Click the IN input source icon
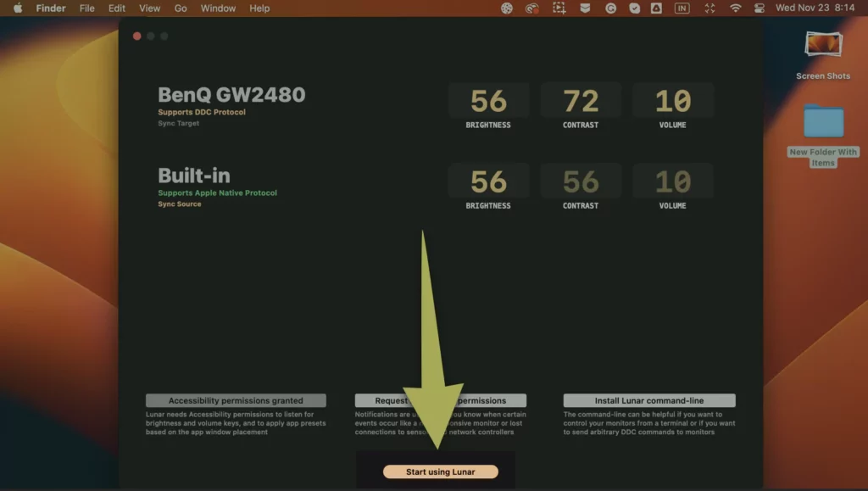 [x=682, y=8]
